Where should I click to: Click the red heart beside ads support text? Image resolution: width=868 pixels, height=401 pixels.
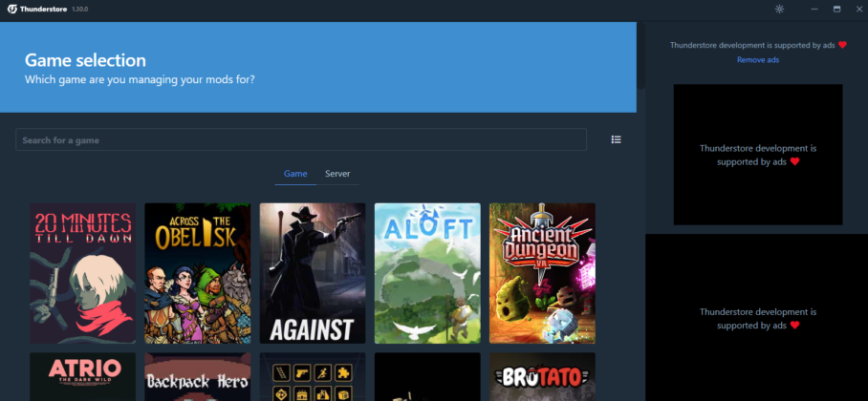842,45
